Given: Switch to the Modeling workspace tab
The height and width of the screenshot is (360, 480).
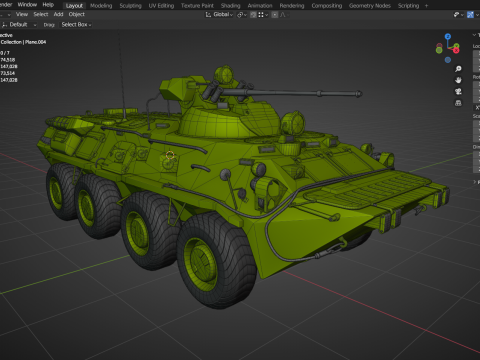Looking at the screenshot, I should [x=101, y=6].
